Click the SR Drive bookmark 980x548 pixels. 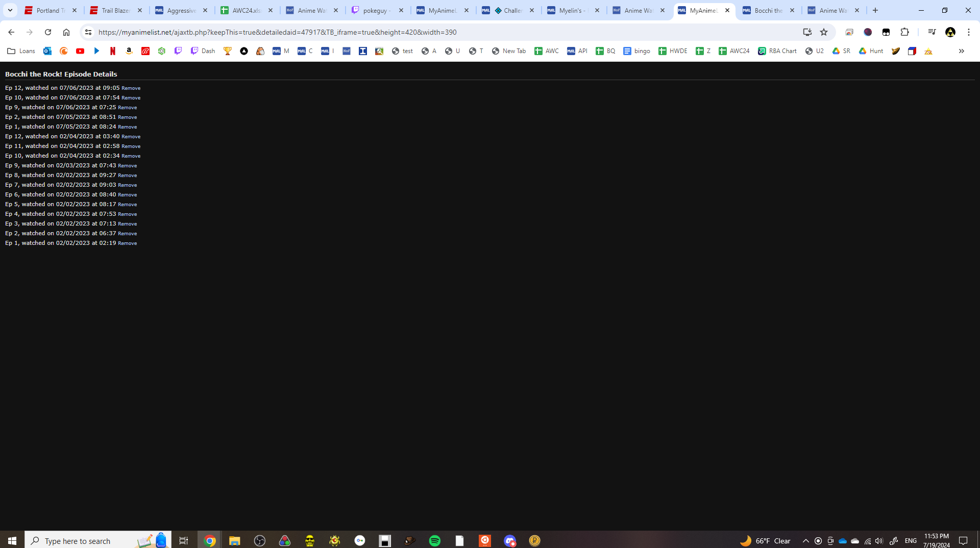click(x=841, y=51)
